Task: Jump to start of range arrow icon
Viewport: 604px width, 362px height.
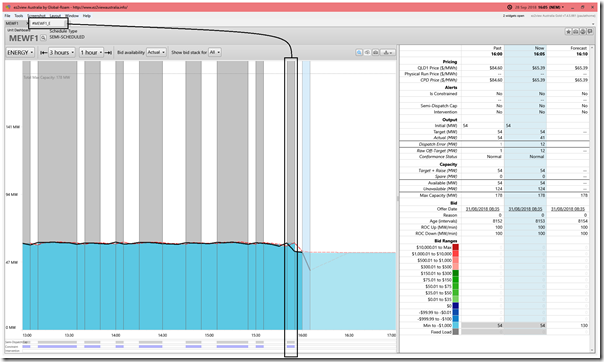Action: pos(44,52)
